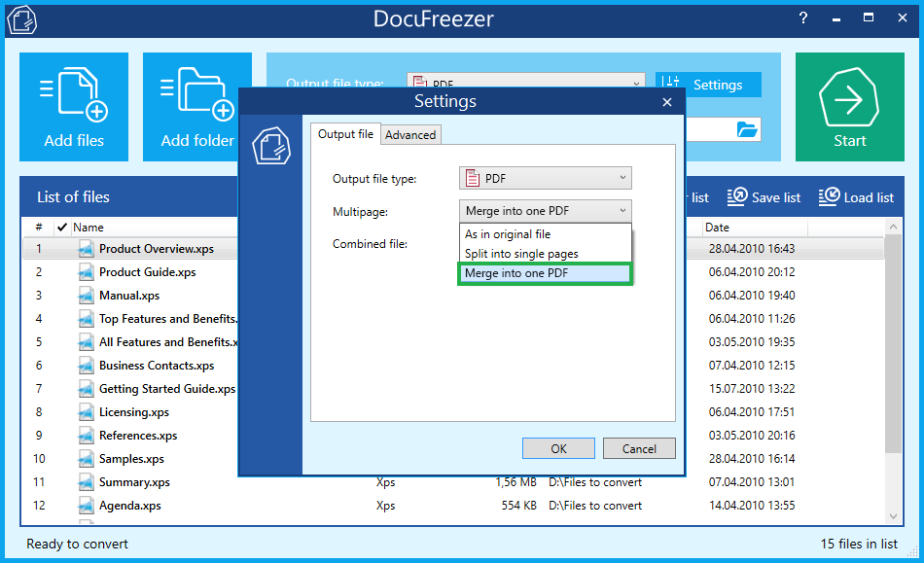
Task: Click the date '06.04.2010 19:40'
Action: (752, 295)
